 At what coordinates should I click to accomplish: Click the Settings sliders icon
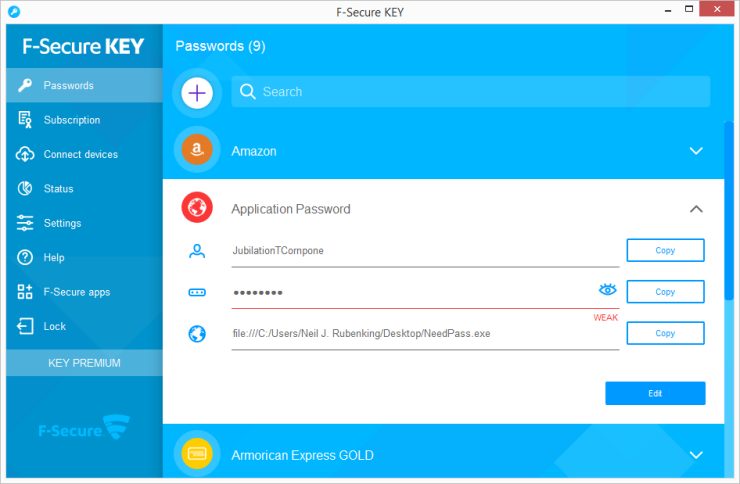pyautogui.click(x=25, y=223)
